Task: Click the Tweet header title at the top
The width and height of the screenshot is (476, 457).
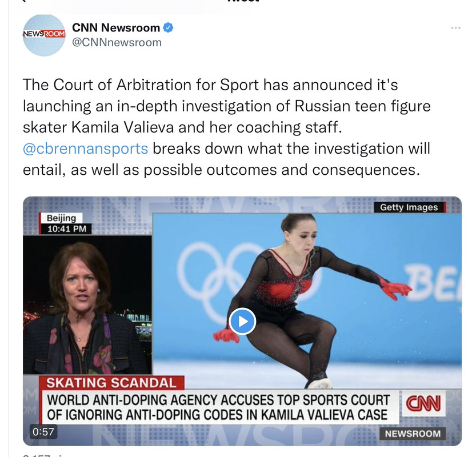Action: (x=243, y=1)
